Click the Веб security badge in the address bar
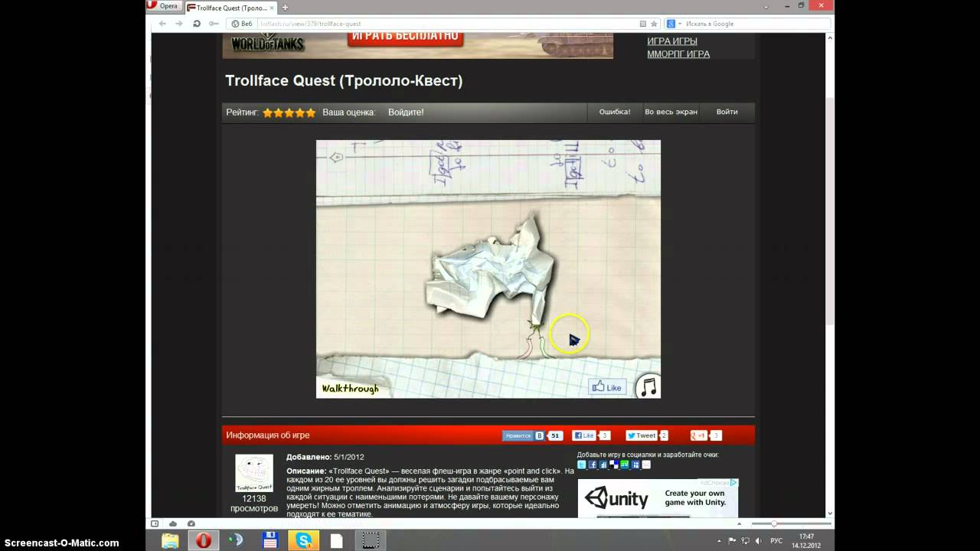Screen dimensions: 980x551 coord(242,24)
